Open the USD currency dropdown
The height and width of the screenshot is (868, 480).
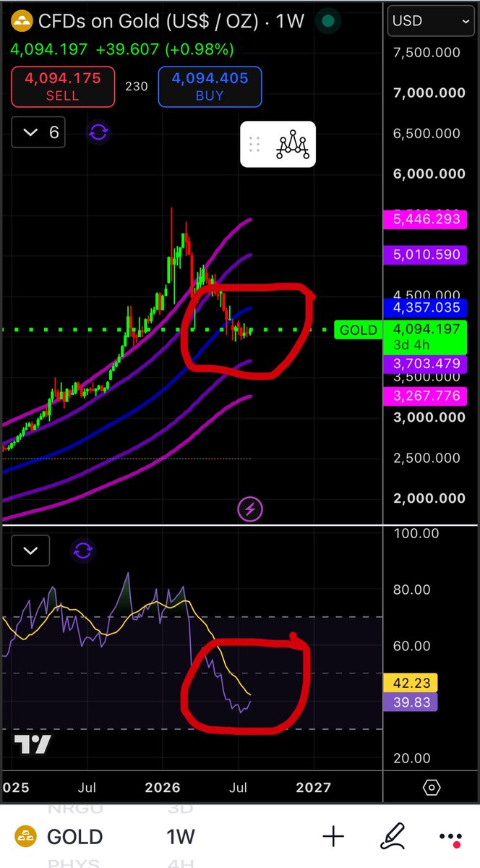pyautogui.click(x=431, y=21)
